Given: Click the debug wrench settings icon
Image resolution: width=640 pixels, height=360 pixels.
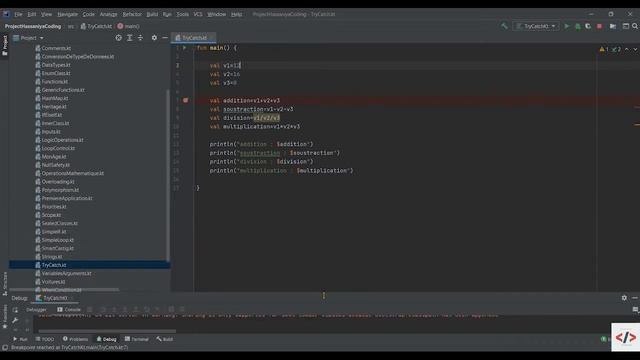Looking at the screenshot, I should (x=15, y=320).
